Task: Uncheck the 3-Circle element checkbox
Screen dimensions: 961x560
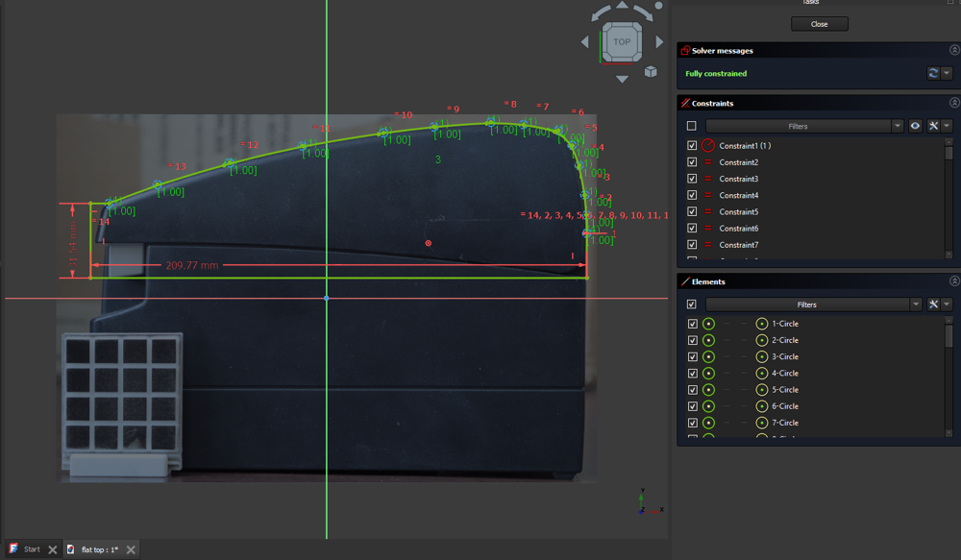Action: 692,356
